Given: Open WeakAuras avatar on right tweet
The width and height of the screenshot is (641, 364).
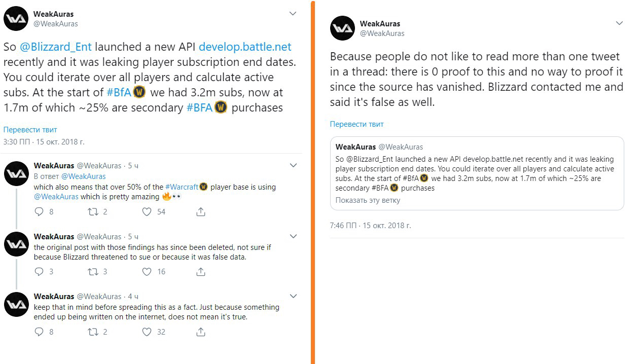Looking at the screenshot, I should pyautogui.click(x=342, y=28).
